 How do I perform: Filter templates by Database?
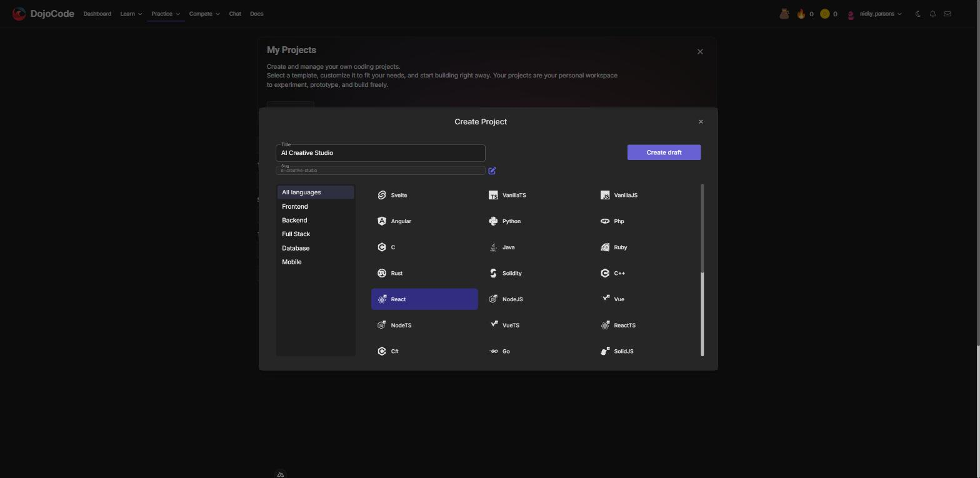point(316,248)
